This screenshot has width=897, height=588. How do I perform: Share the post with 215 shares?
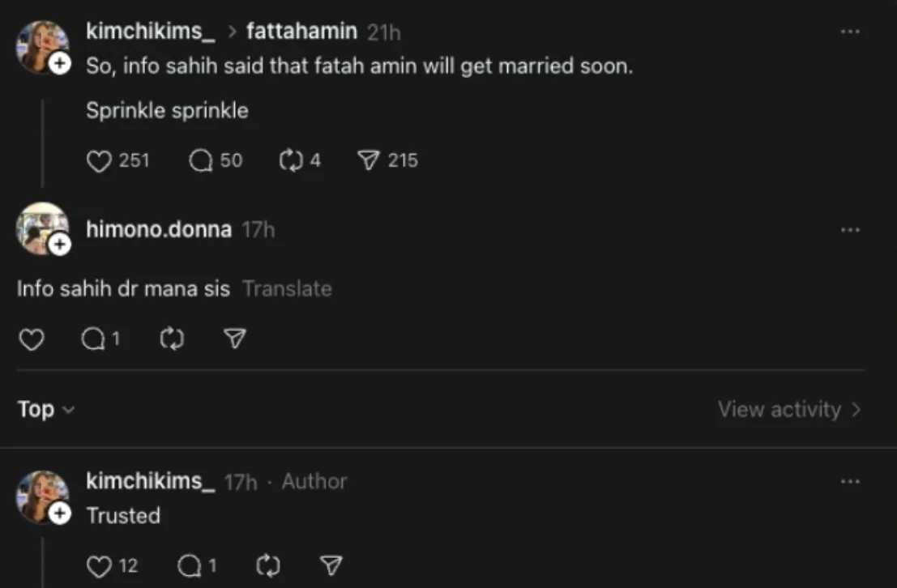point(369,160)
